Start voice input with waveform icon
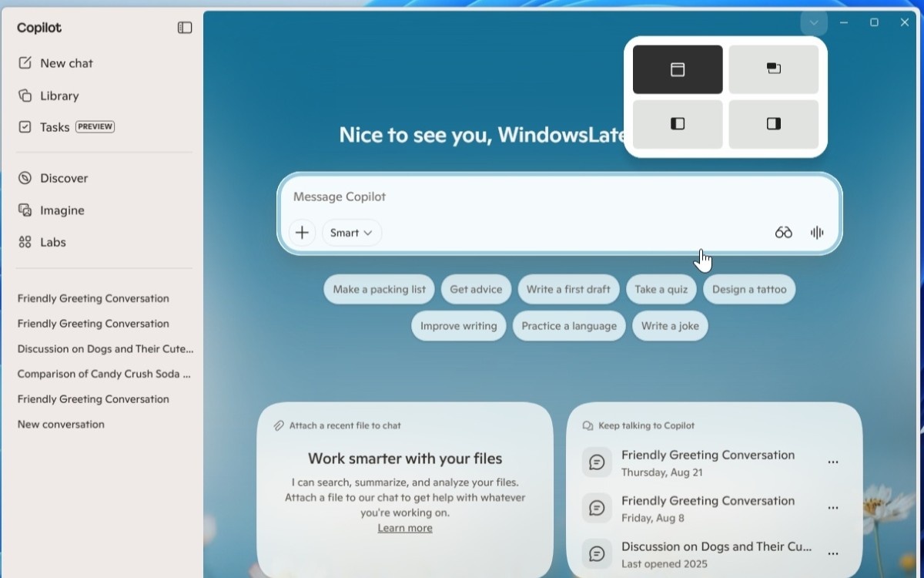 [817, 233]
